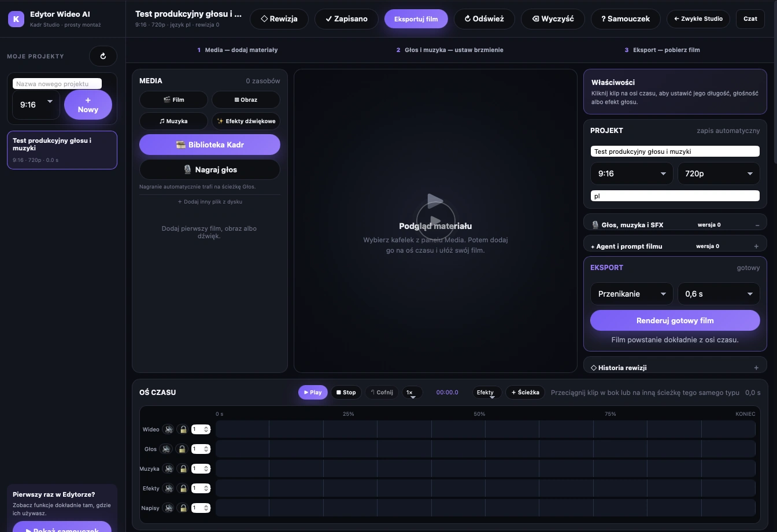Open Przenikanie transition dropdown
This screenshot has height=532, width=777.
coord(631,294)
